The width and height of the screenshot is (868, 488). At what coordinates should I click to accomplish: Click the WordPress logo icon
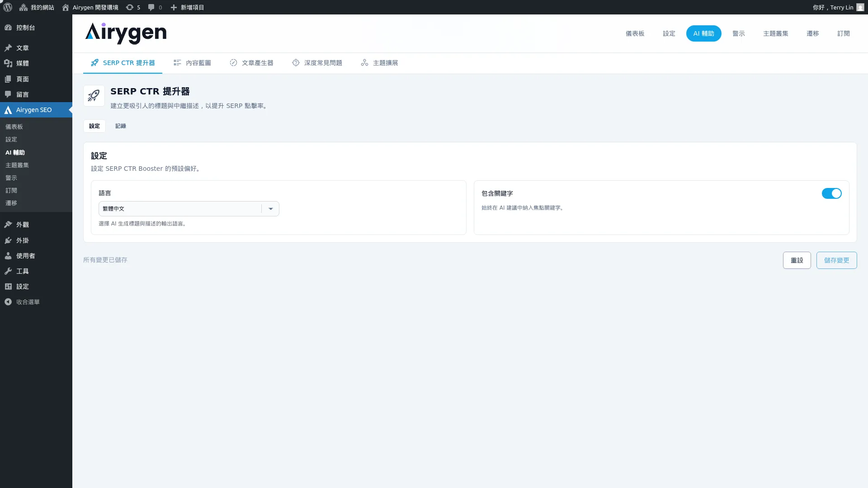8,7
